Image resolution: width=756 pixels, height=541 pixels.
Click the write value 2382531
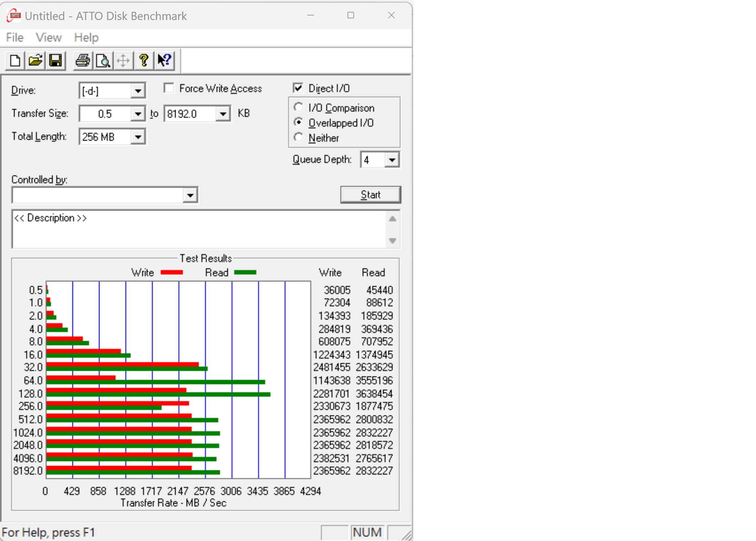point(331,458)
